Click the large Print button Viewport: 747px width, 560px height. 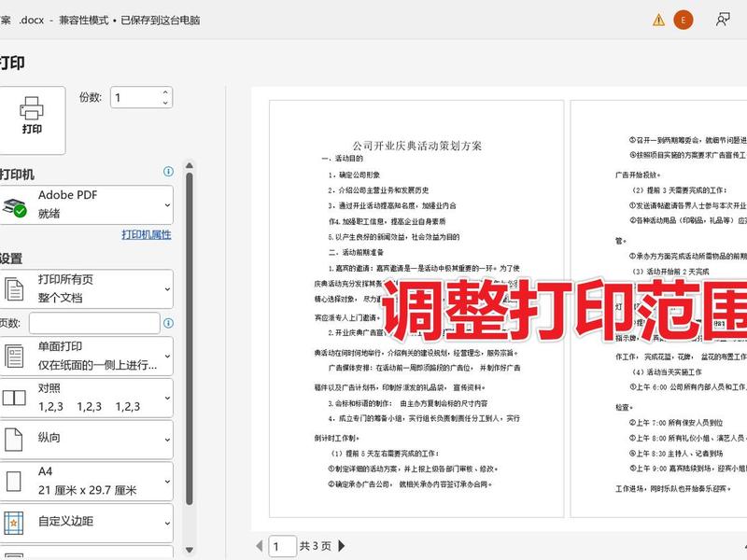coord(32,120)
